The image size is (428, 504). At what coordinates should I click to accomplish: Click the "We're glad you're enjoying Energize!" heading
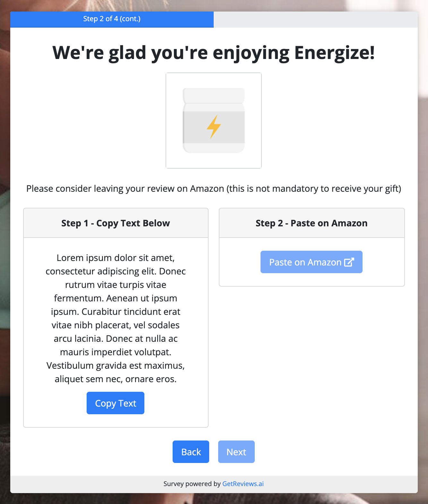[x=214, y=53]
